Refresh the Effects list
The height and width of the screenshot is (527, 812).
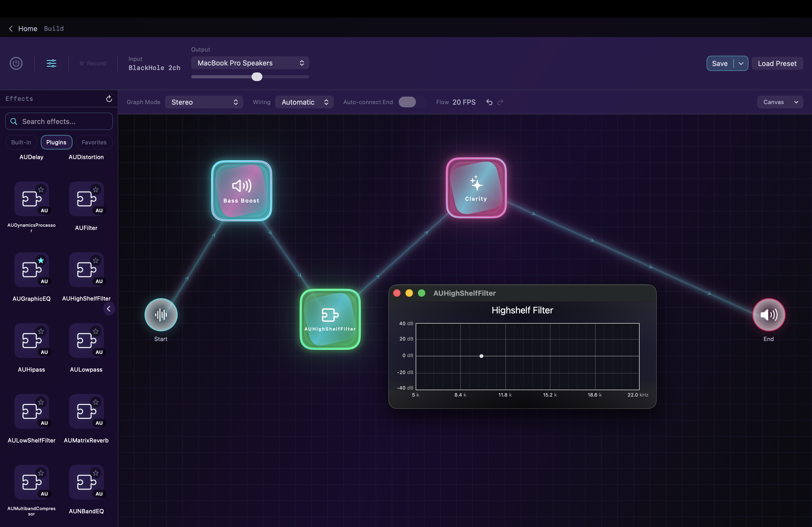coord(108,98)
